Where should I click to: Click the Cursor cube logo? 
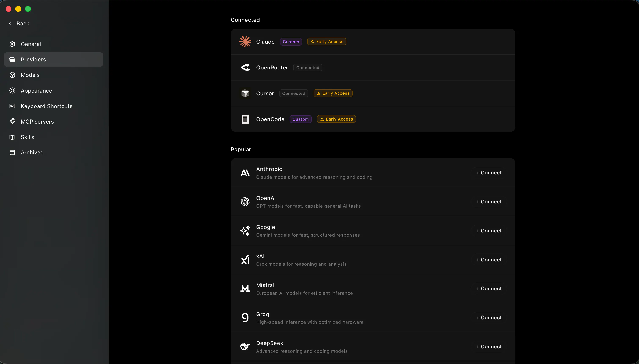[245, 93]
